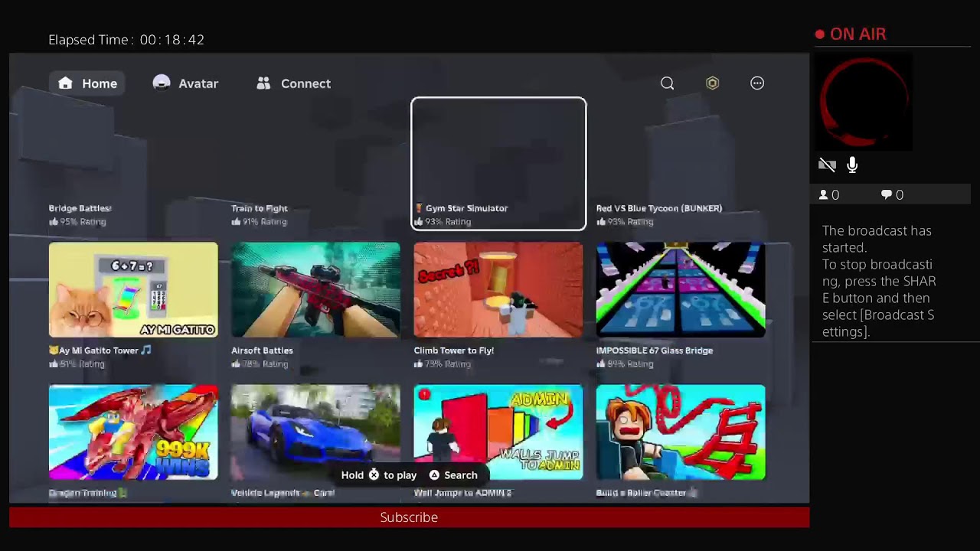This screenshot has width=980, height=551.
Task: Switch to the Home tab
Action: (89, 83)
